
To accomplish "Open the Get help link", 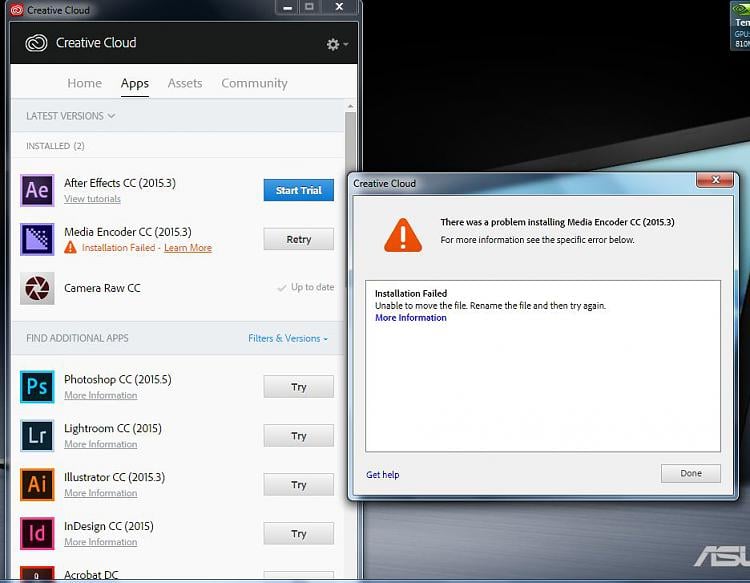I will tap(383, 474).
